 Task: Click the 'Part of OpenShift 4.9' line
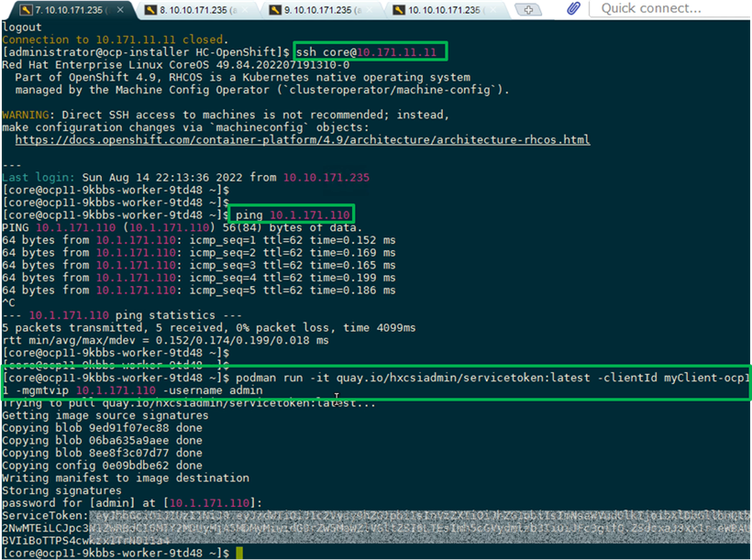242,77
